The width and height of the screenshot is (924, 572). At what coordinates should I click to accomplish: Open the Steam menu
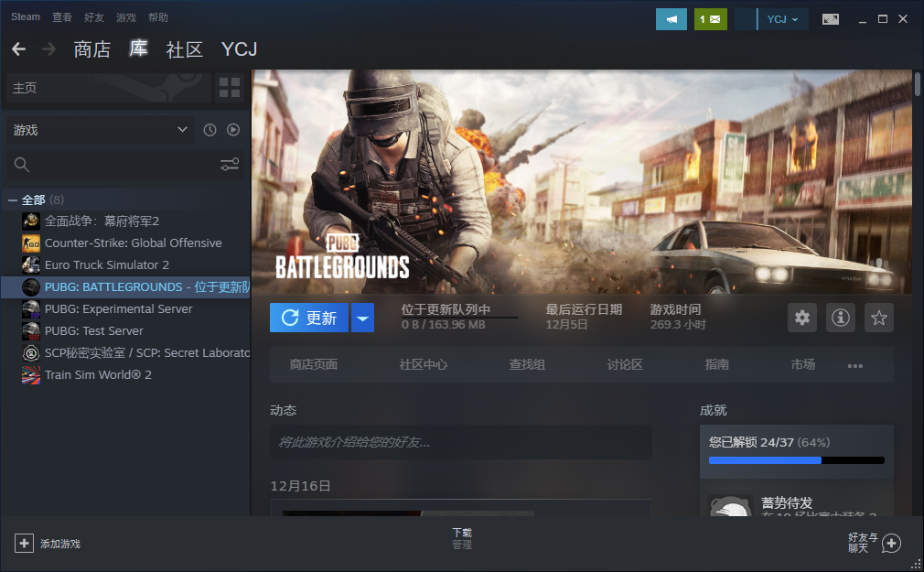tap(26, 17)
